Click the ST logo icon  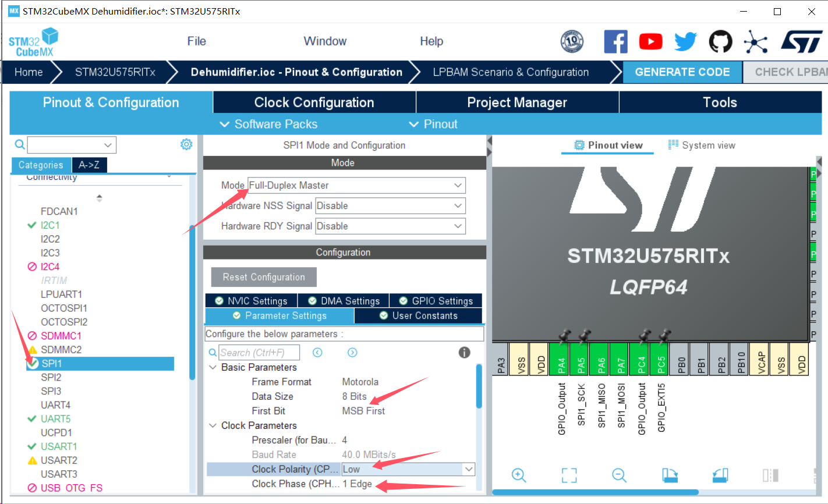801,41
